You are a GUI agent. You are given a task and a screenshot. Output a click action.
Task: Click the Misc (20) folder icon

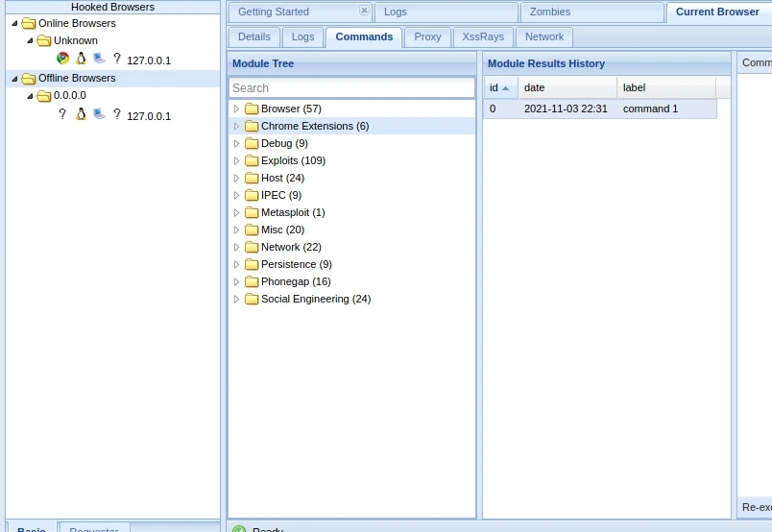point(252,230)
